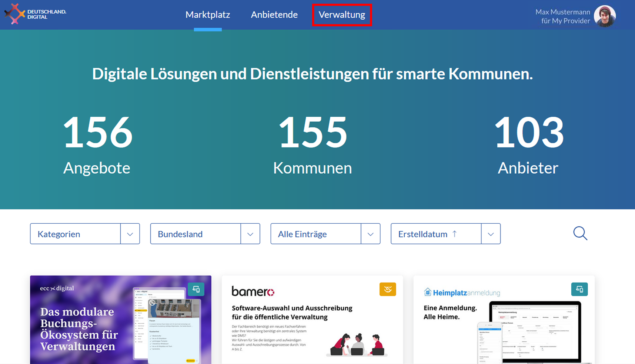635x364 pixels.
Task: Open the Erstelldatum sort dropdown arrow
Action: pos(491,234)
